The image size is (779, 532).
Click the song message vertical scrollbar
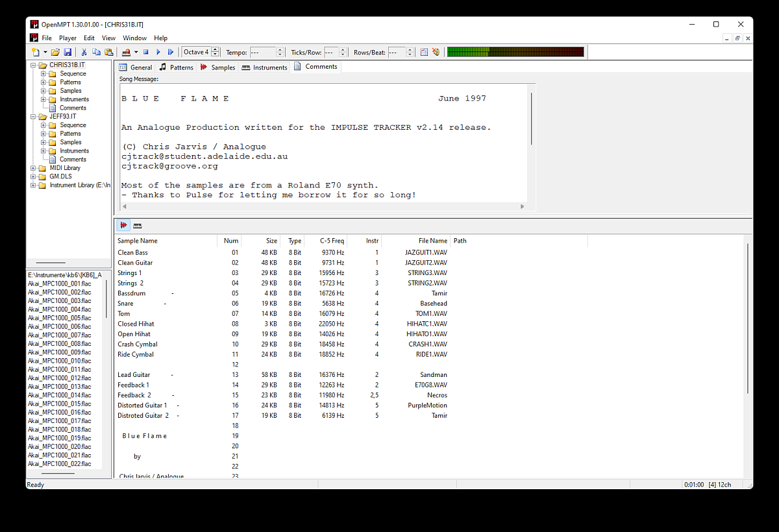click(x=532, y=118)
